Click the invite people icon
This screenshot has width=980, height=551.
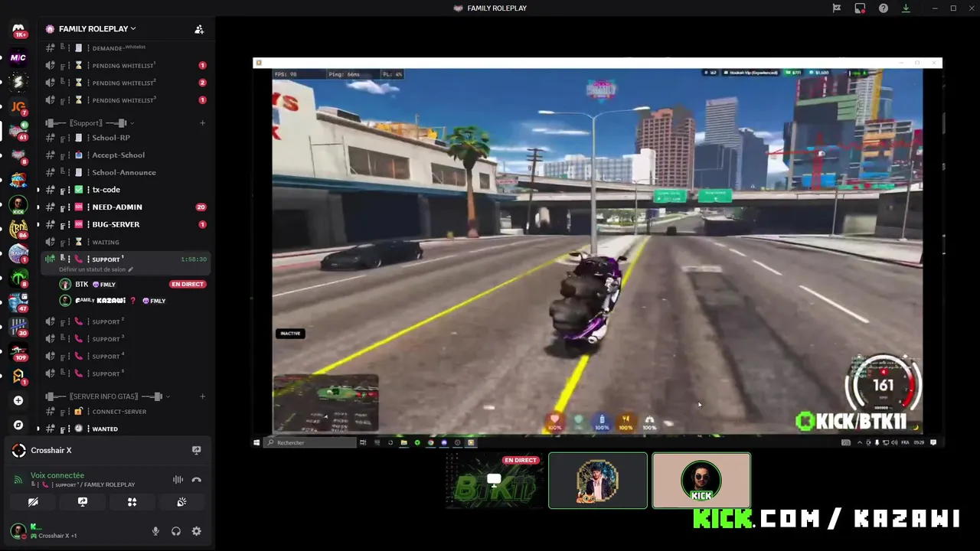(x=199, y=29)
